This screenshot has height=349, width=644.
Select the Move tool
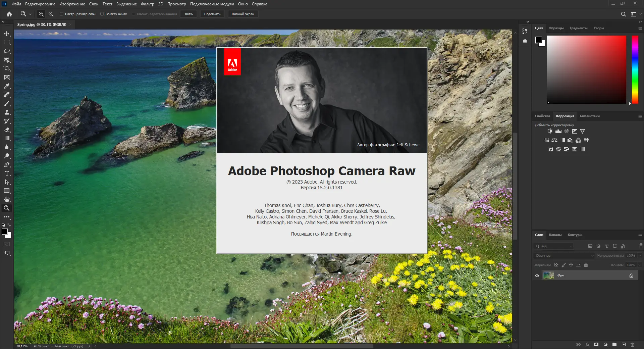[7, 34]
